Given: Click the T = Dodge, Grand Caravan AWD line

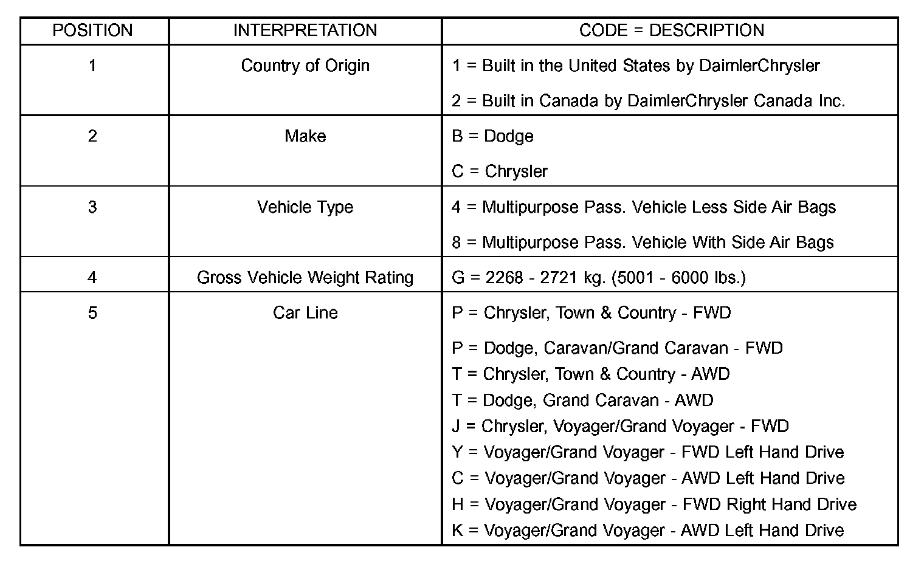Looking at the screenshot, I should [x=582, y=401].
